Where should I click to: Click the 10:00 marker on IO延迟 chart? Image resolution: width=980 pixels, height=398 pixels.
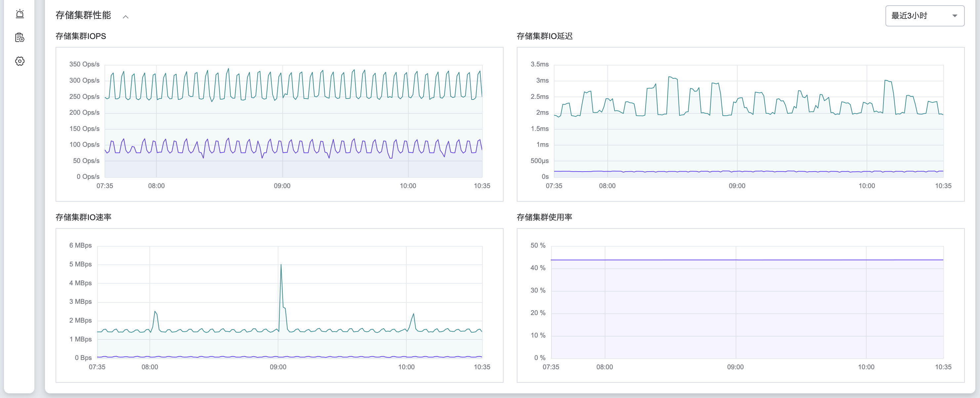[867, 186]
